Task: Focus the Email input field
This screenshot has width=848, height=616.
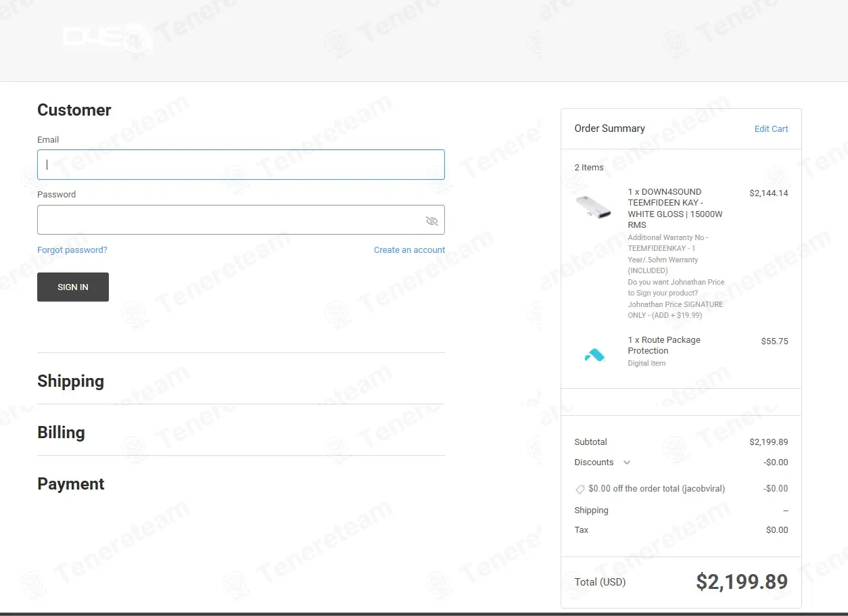Action: tap(241, 164)
